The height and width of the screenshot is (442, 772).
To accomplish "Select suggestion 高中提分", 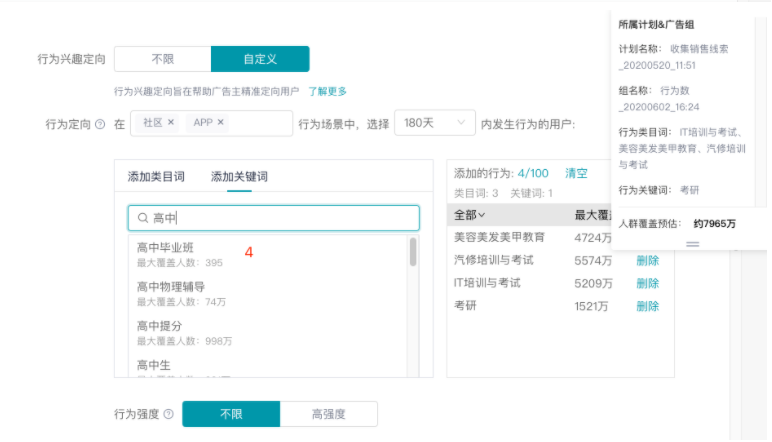I will (268, 333).
